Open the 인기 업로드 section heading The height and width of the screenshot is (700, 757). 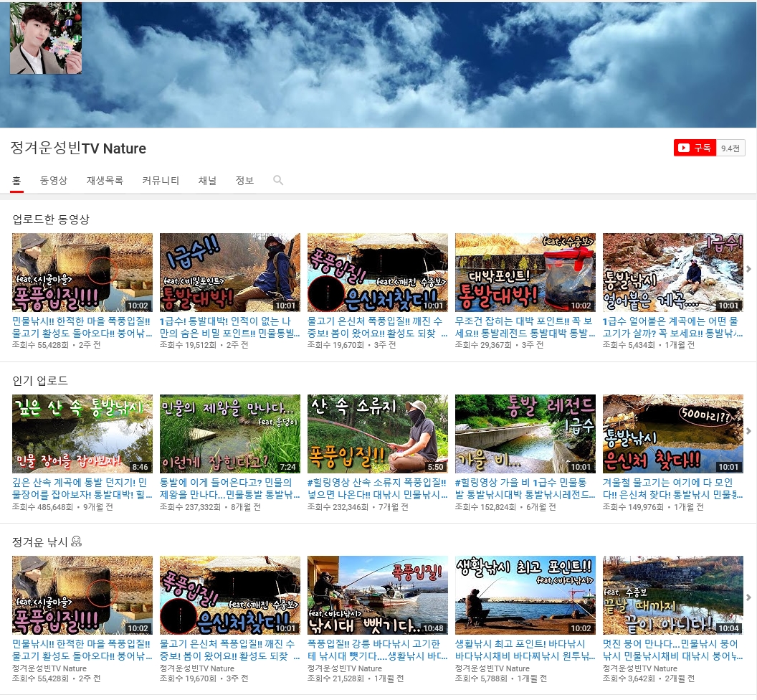40,380
